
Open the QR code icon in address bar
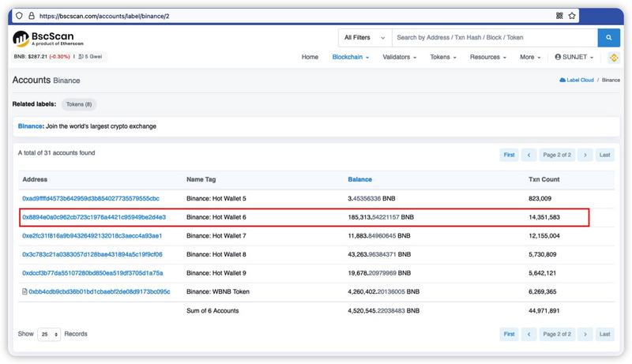click(x=559, y=16)
